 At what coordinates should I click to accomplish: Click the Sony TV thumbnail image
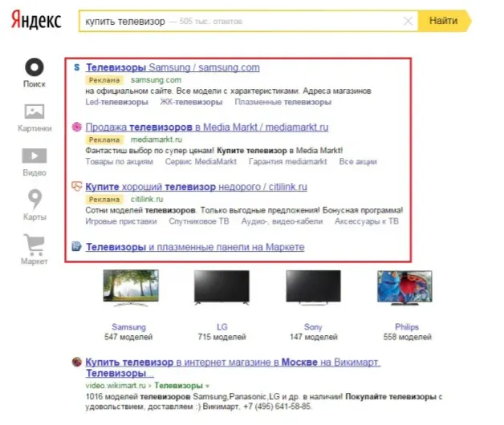[313, 288]
